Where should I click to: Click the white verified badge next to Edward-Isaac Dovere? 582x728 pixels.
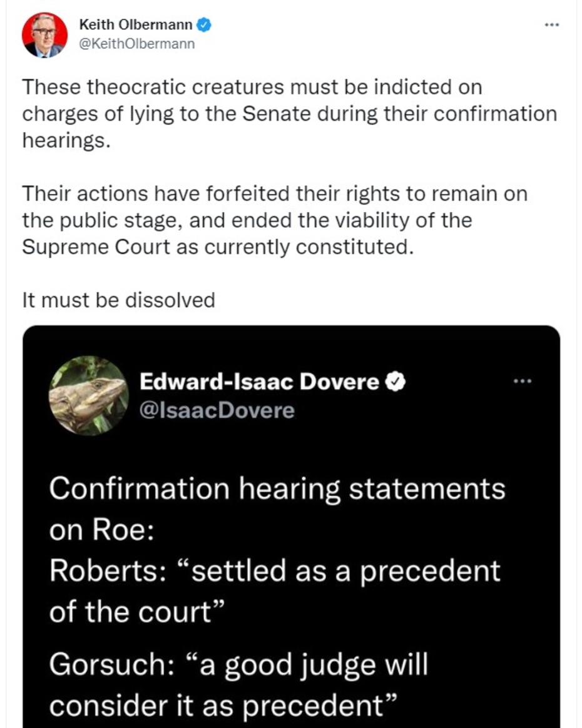click(396, 381)
